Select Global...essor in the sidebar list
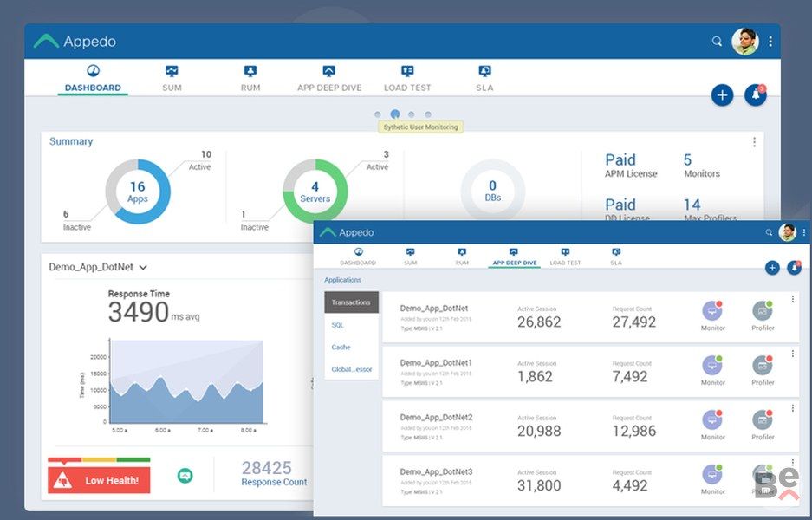Screen dimensions: 812x520 (x=351, y=369)
